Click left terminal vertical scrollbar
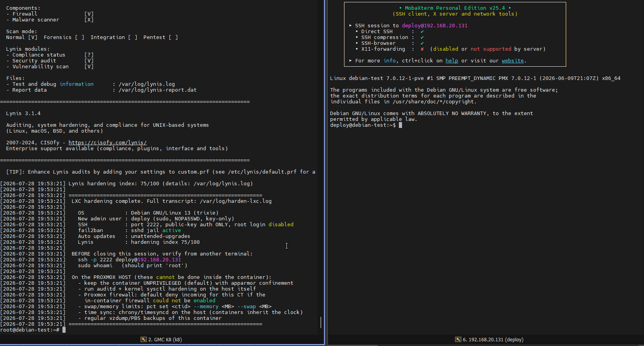The width and height of the screenshot is (644, 346). (x=321, y=322)
